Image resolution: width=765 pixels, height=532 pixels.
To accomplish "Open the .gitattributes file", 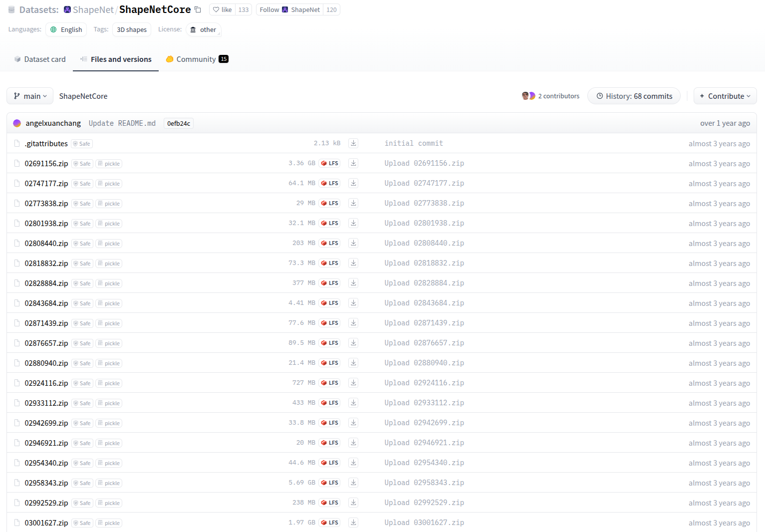I will (46, 143).
